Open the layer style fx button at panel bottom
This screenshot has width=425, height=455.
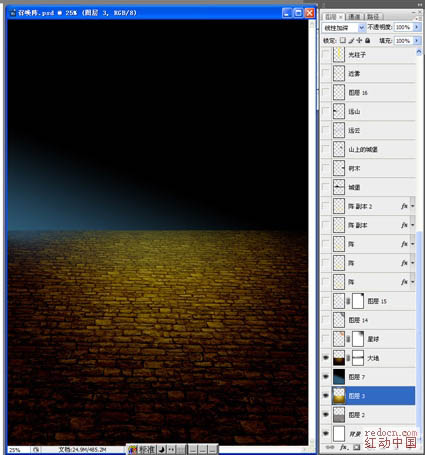tap(343, 447)
